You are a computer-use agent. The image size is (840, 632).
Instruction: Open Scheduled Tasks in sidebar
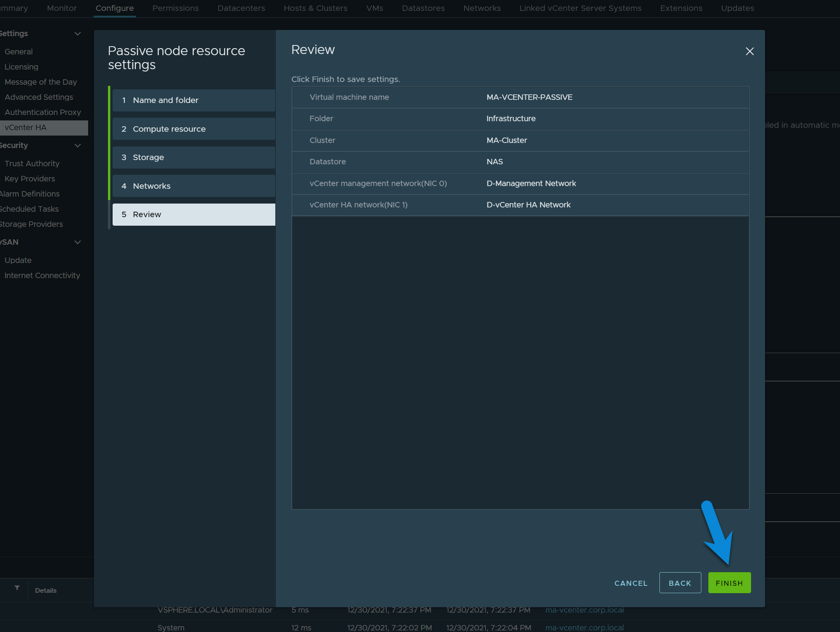coord(29,209)
